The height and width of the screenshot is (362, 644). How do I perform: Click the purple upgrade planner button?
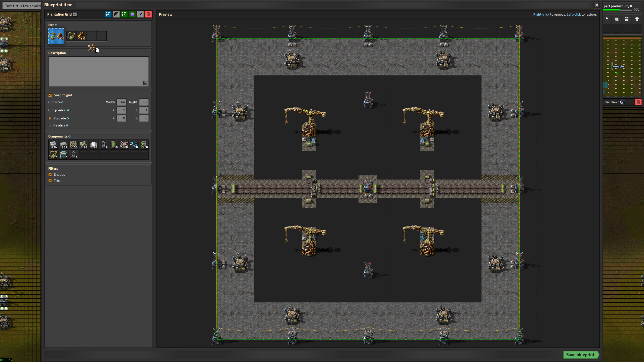(132, 14)
